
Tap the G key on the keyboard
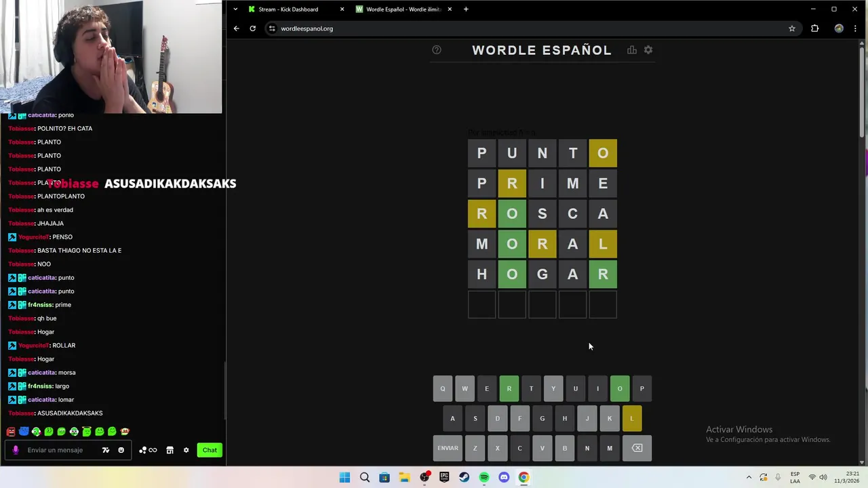click(x=542, y=418)
